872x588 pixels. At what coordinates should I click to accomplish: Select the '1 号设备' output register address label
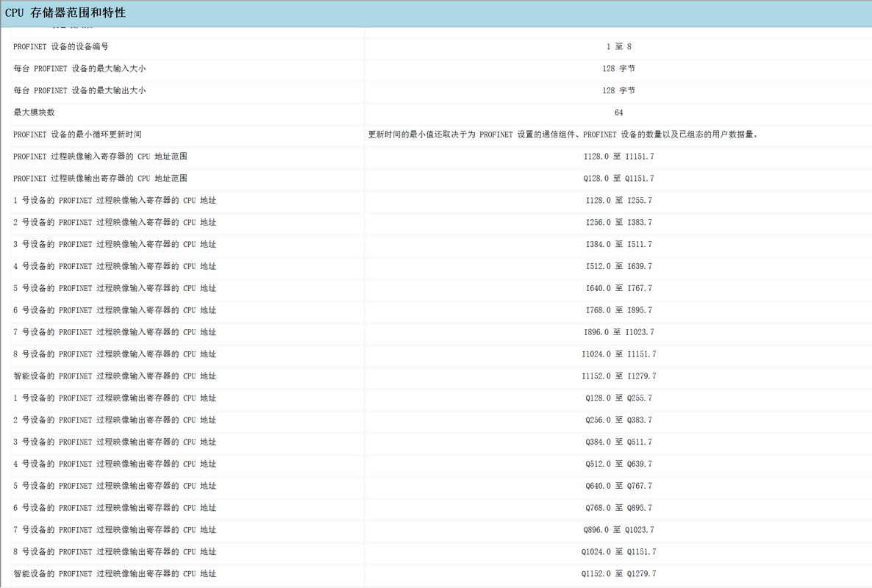click(115, 398)
